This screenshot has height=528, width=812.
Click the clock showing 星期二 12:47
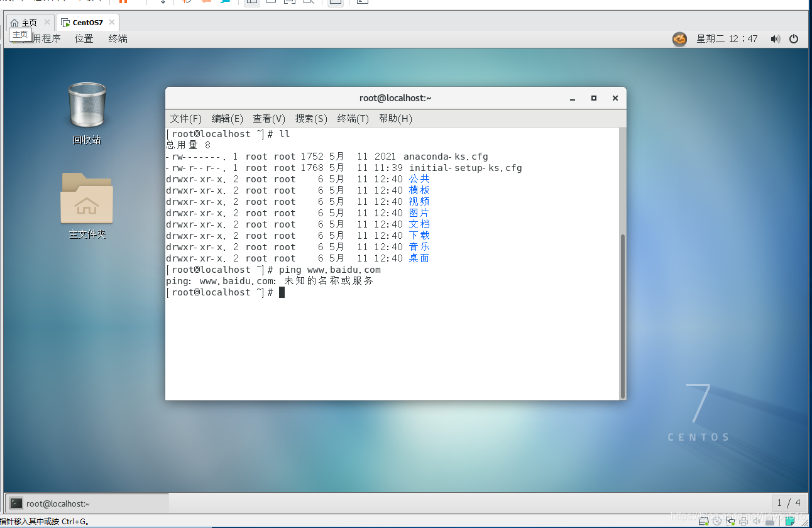coord(727,39)
